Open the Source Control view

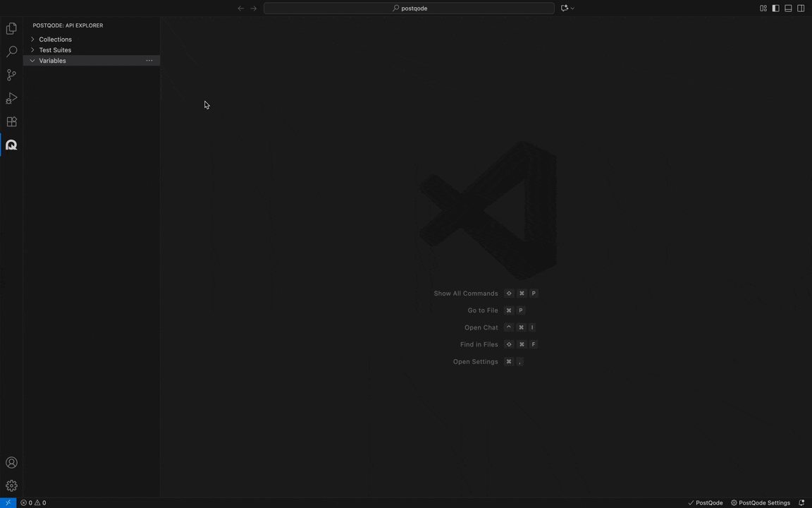11,75
